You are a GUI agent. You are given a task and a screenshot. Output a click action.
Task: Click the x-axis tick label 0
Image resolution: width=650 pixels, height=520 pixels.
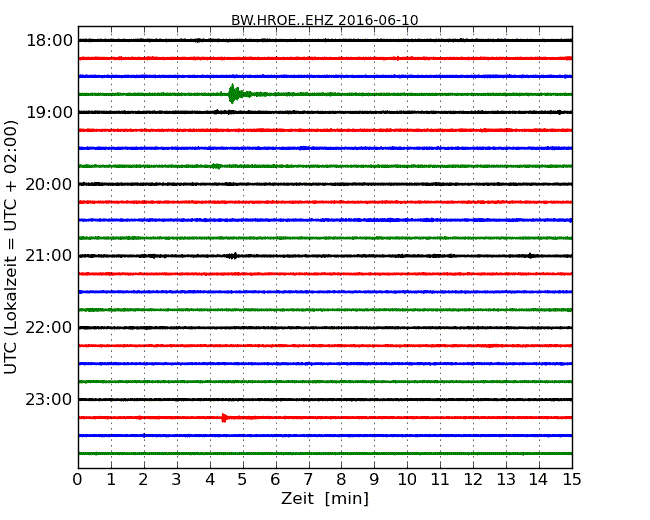click(x=78, y=480)
